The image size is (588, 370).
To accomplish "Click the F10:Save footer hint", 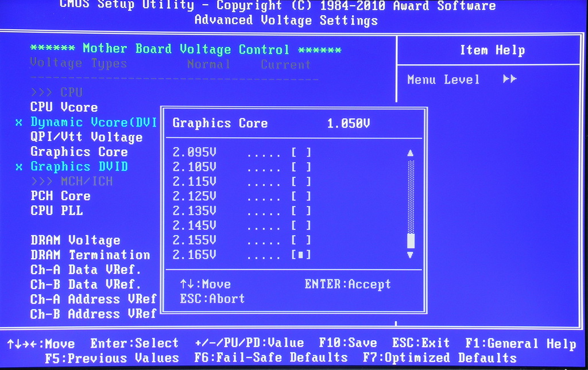I will [x=347, y=342].
